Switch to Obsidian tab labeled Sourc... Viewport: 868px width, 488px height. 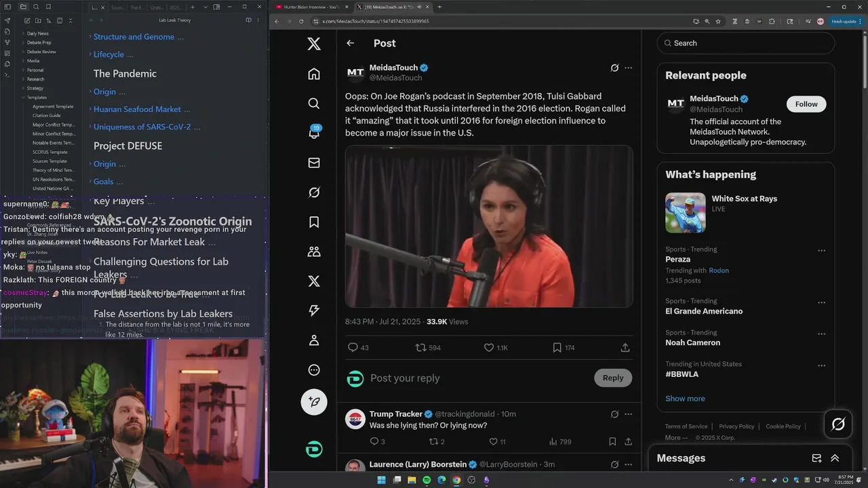coord(118,7)
